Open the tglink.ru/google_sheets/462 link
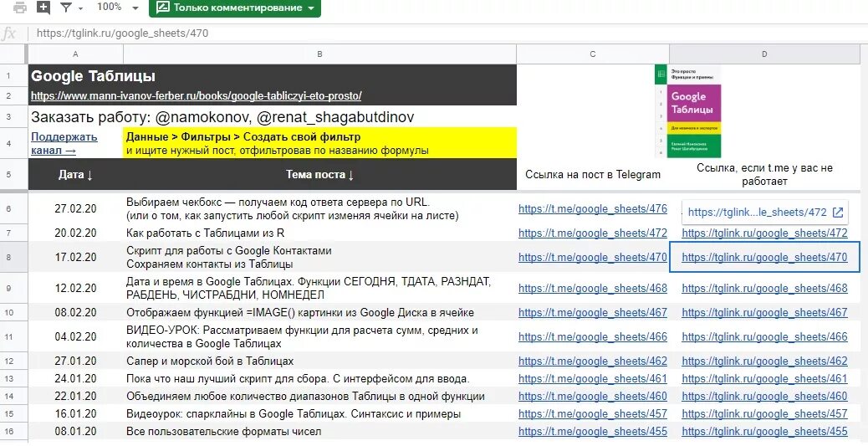The image size is (868, 446). click(764, 361)
